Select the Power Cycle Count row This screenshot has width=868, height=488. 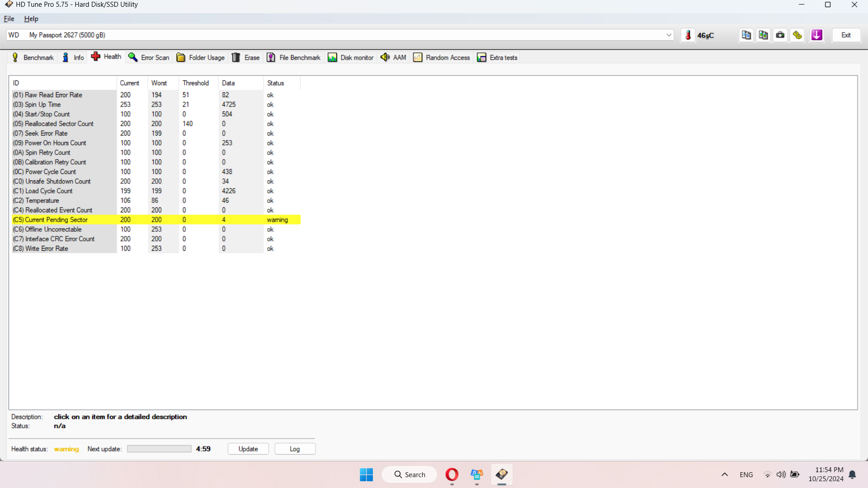(156, 172)
